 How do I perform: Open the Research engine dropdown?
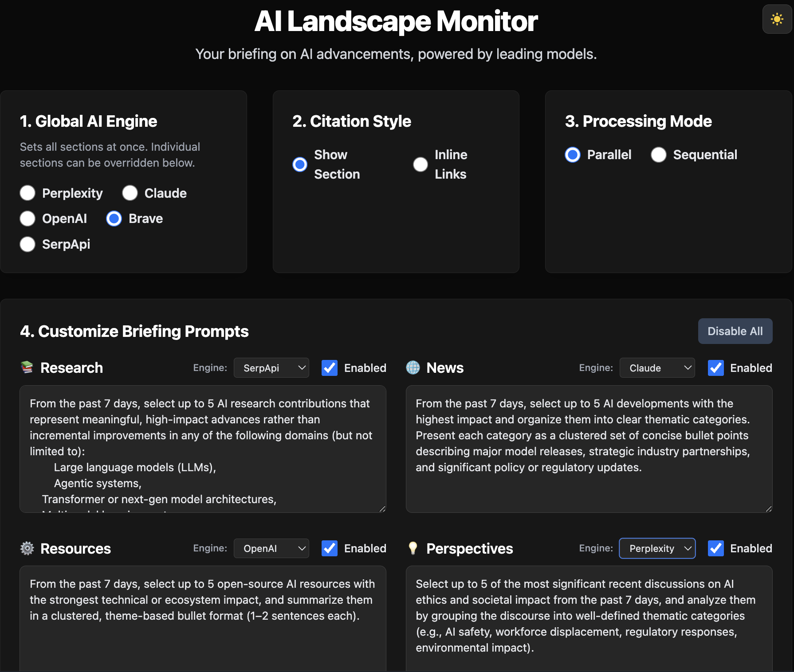click(271, 367)
